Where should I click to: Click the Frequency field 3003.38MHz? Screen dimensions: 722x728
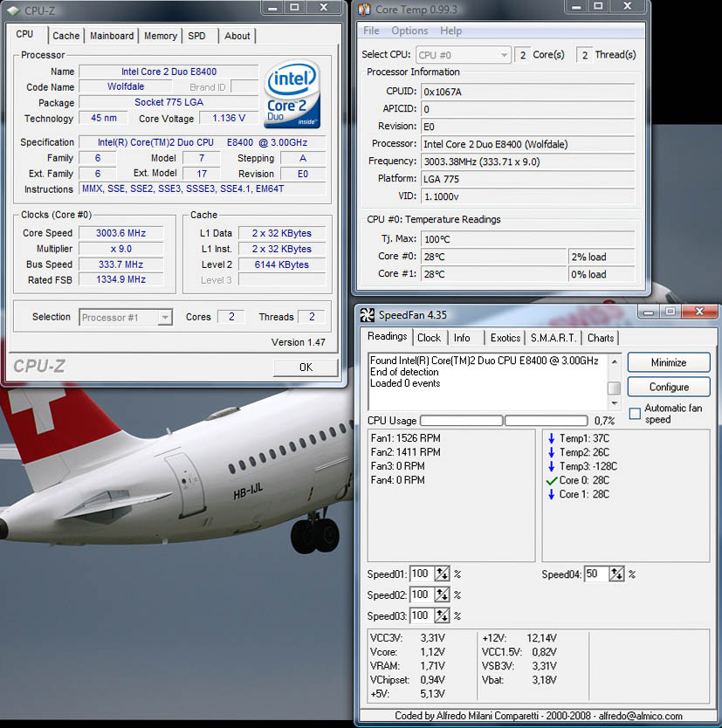tap(527, 161)
